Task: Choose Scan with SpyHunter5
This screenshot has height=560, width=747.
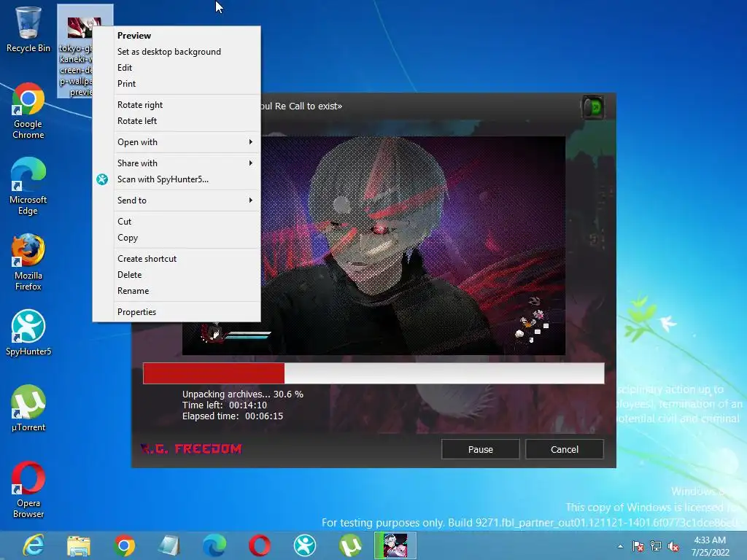Action: pos(177,179)
